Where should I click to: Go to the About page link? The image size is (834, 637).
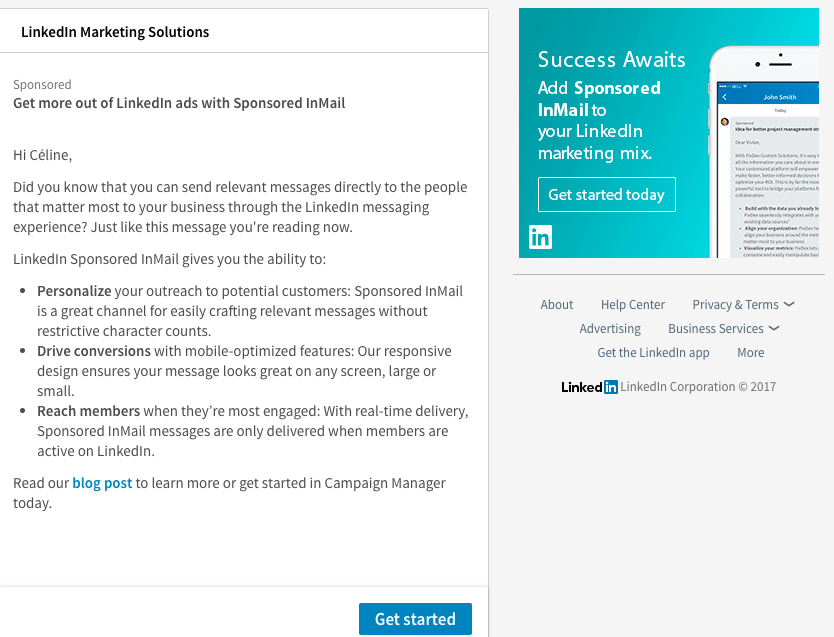click(x=557, y=305)
